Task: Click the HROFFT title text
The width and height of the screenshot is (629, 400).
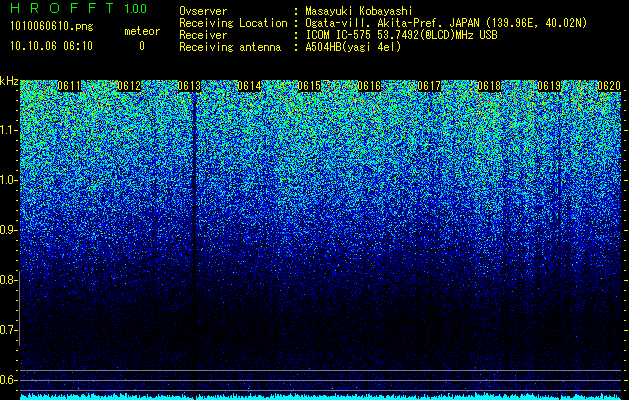Action: point(62,8)
